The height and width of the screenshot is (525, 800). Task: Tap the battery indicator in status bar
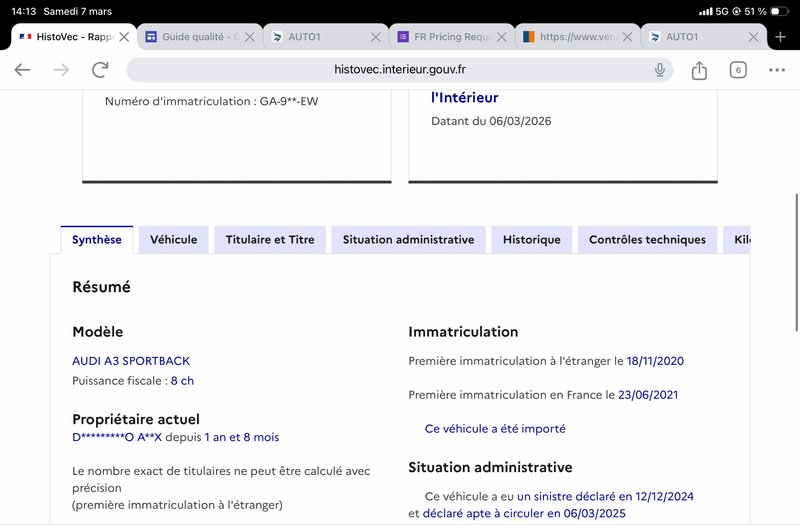[779, 11]
